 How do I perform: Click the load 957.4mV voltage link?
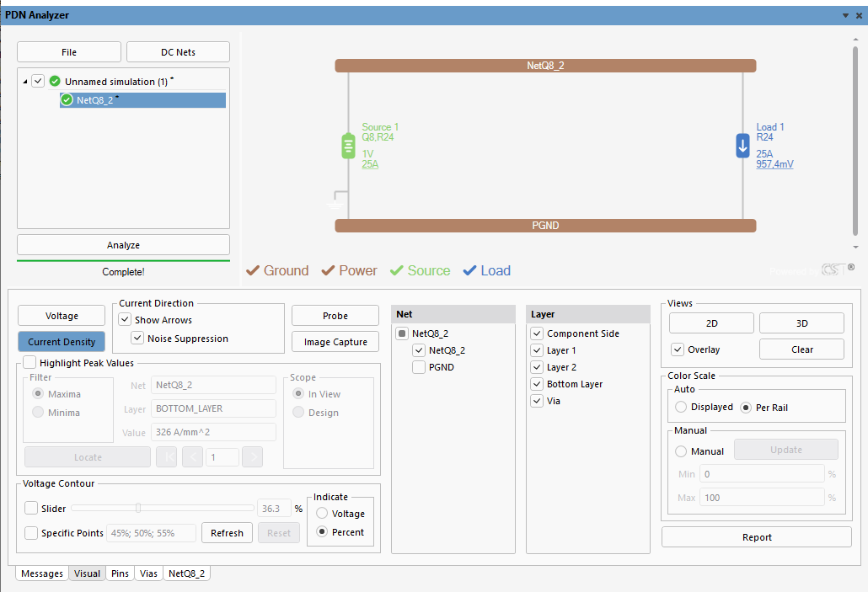click(x=774, y=164)
